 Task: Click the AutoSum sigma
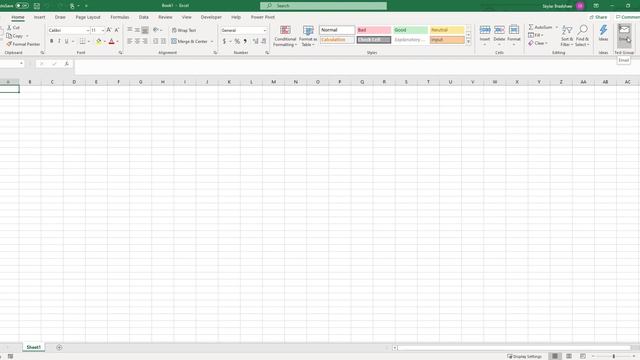pos(531,27)
